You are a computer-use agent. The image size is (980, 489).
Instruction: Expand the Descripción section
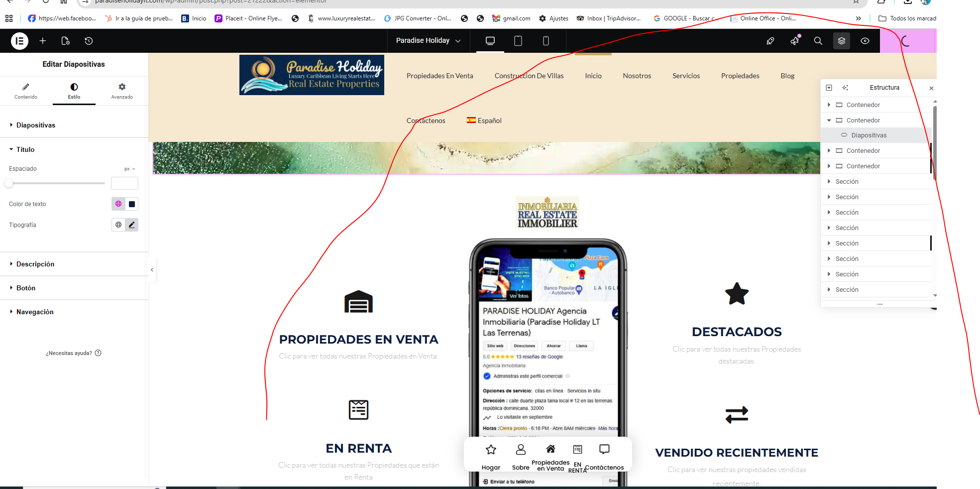pyautogui.click(x=74, y=264)
